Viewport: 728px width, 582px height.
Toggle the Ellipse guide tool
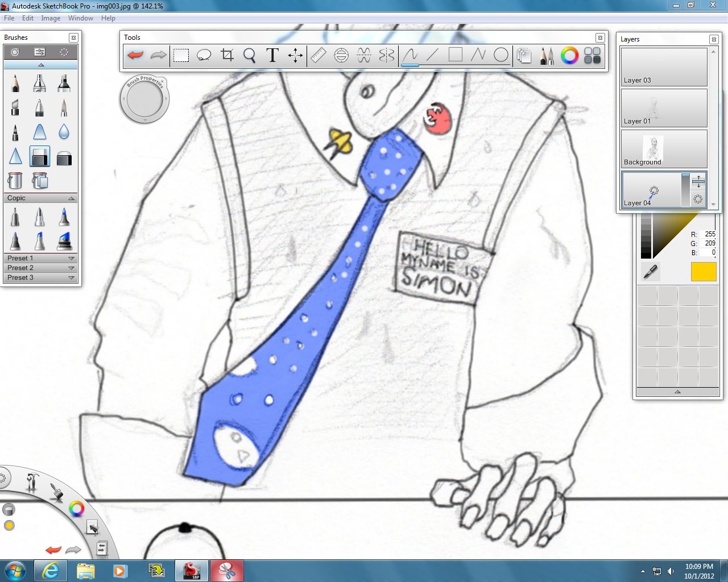coord(341,55)
